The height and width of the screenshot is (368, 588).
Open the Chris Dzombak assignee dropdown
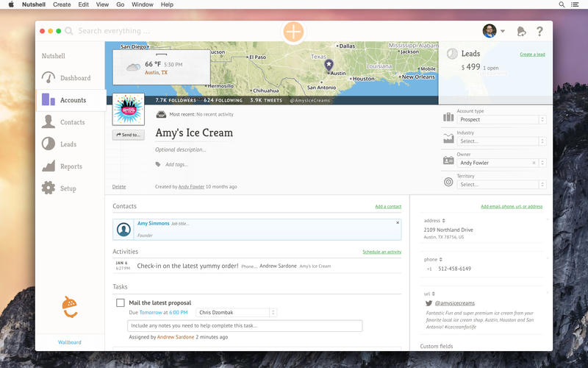point(236,312)
